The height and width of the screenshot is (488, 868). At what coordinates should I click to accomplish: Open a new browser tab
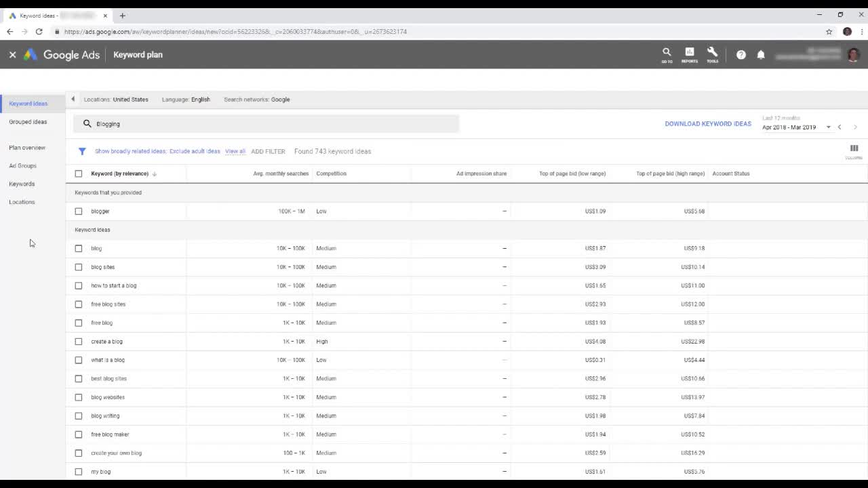point(122,16)
